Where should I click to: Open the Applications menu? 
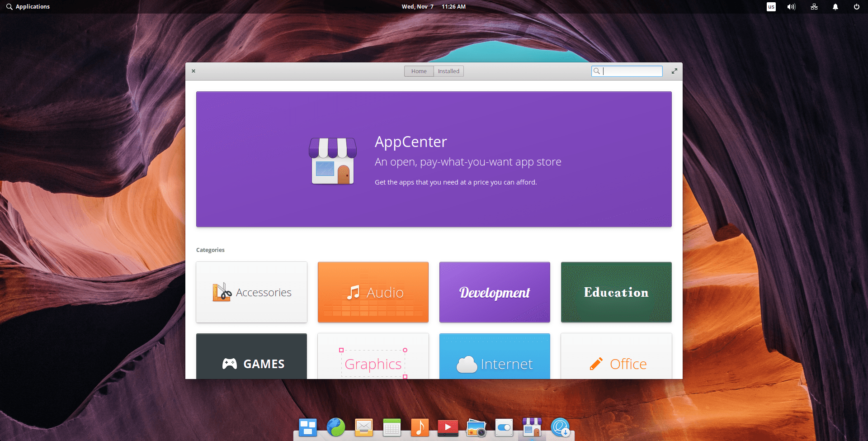(x=28, y=7)
